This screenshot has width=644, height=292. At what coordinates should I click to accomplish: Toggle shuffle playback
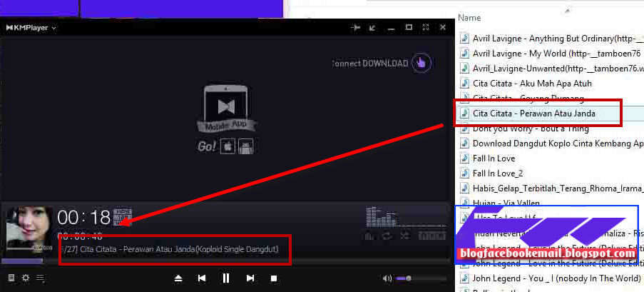click(404, 236)
